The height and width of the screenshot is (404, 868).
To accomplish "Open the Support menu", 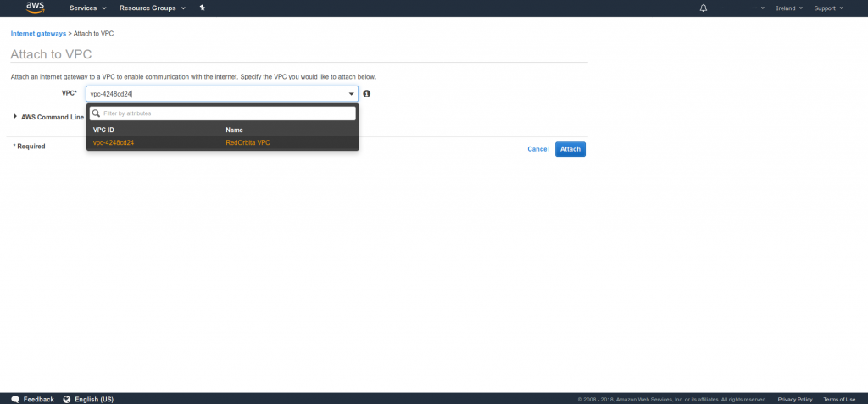I will (827, 8).
